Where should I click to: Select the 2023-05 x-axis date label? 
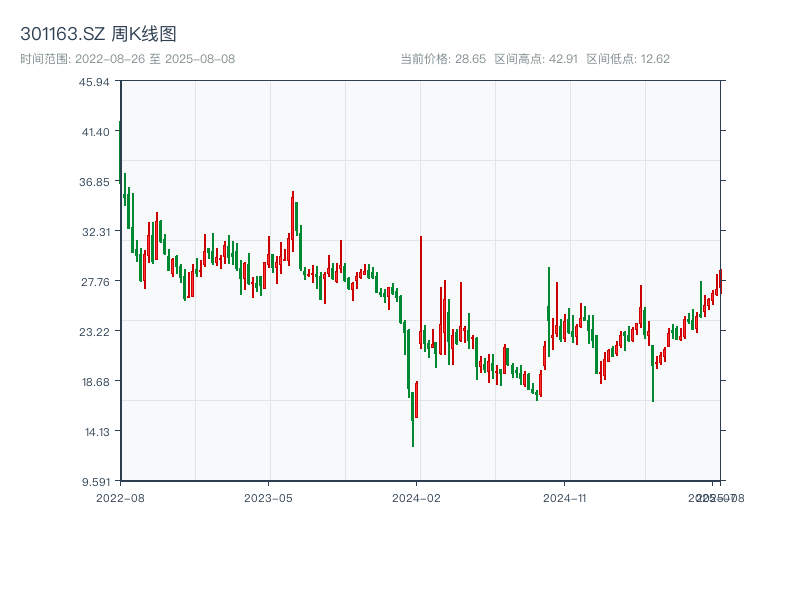click(x=269, y=497)
